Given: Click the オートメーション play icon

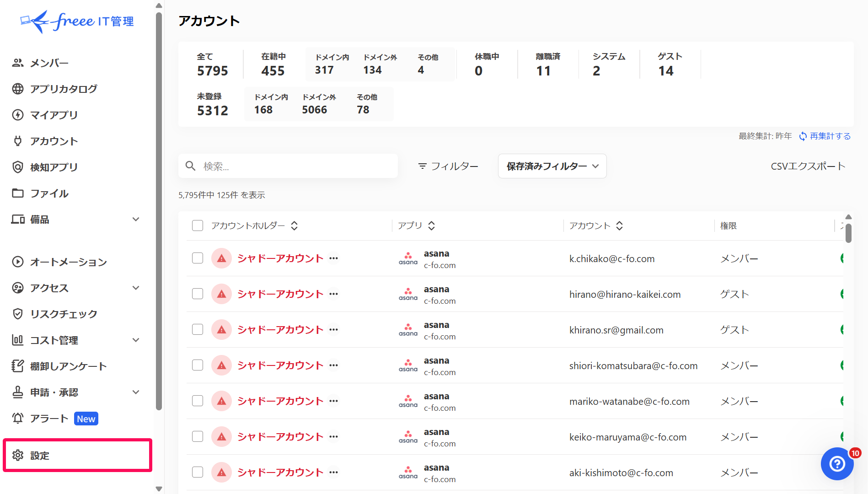Looking at the screenshot, I should [18, 262].
